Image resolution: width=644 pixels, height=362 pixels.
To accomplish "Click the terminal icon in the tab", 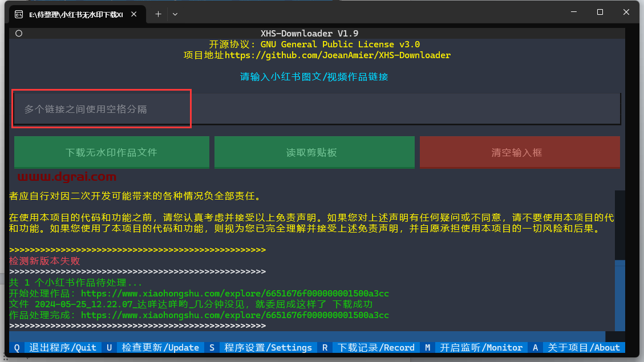I will (x=19, y=14).
